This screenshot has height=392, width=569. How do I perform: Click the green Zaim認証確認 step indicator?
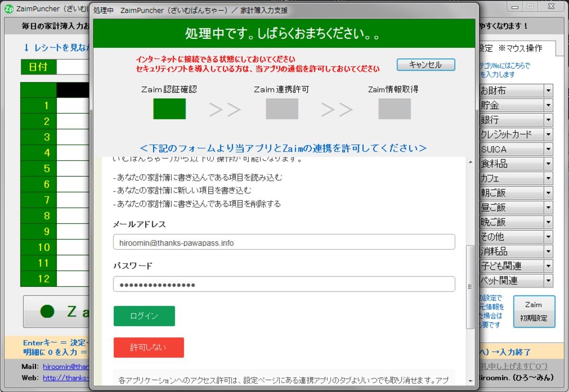tap(169, 109)
